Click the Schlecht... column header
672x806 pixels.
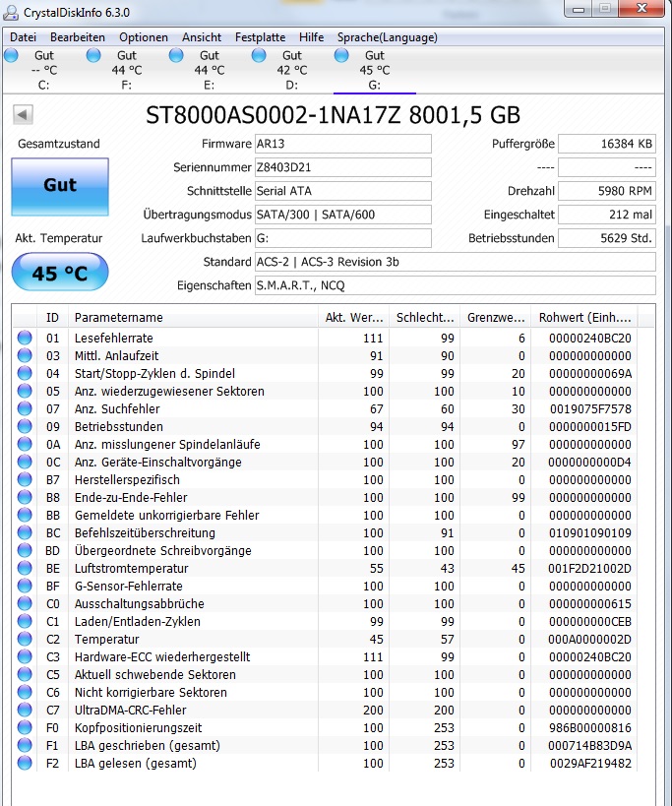click(425, 318)
